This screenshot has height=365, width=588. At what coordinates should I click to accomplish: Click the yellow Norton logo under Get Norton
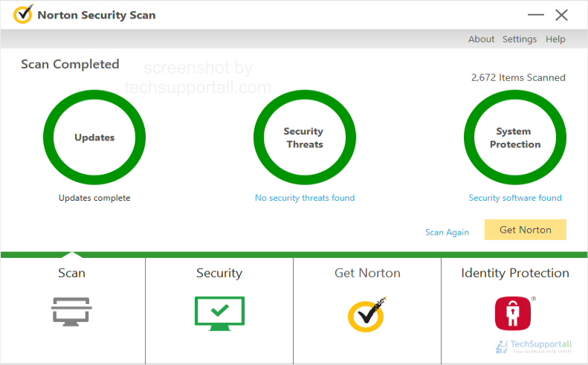(366, 314)
